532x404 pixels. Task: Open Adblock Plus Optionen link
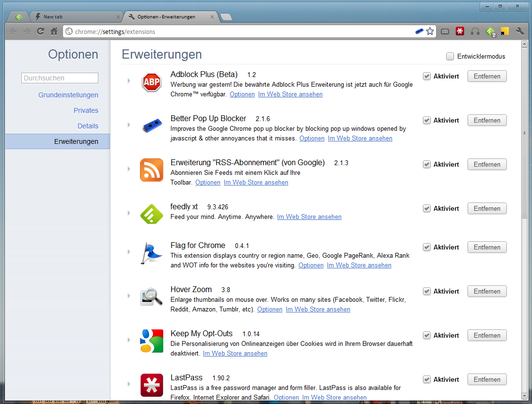(242, 94)
